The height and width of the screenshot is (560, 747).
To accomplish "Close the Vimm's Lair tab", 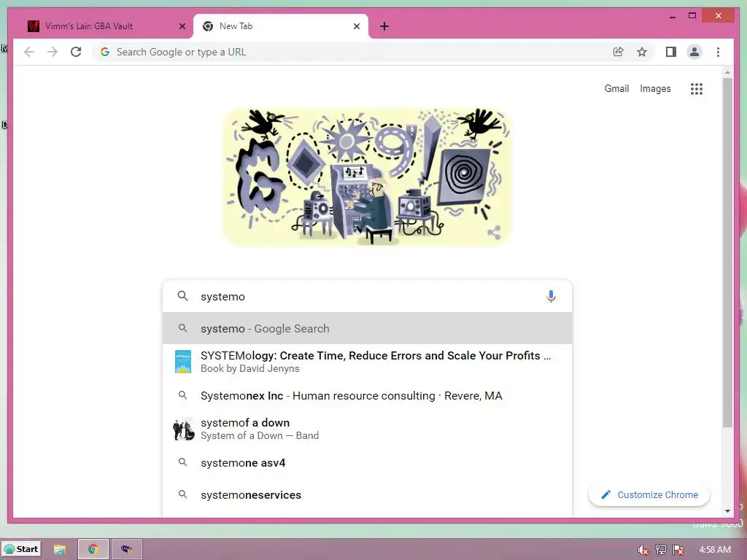I will pyautogui.click(x=182, y=26).
